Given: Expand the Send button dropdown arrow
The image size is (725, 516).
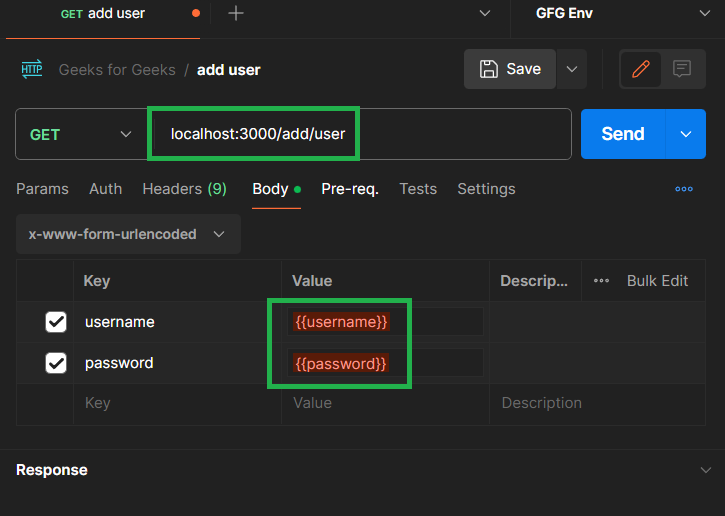Looking at the screenshot, I should coord(685,134).
